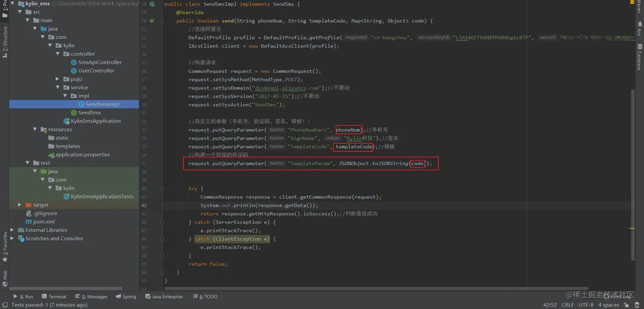Select SmsApiController class icon

(x=74, y=62)
